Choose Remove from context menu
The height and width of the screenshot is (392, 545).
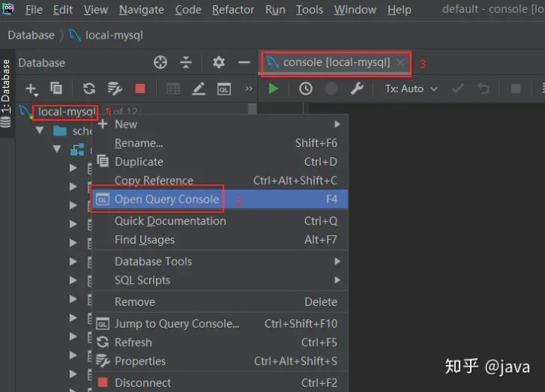click(220, 302)
